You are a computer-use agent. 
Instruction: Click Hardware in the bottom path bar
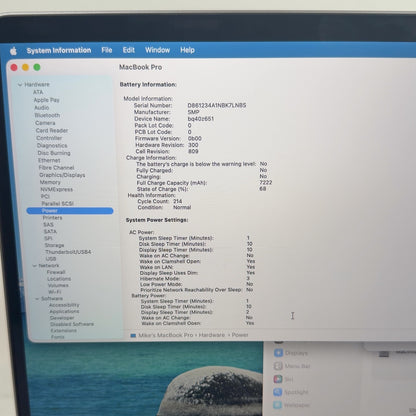pos(212,335)
